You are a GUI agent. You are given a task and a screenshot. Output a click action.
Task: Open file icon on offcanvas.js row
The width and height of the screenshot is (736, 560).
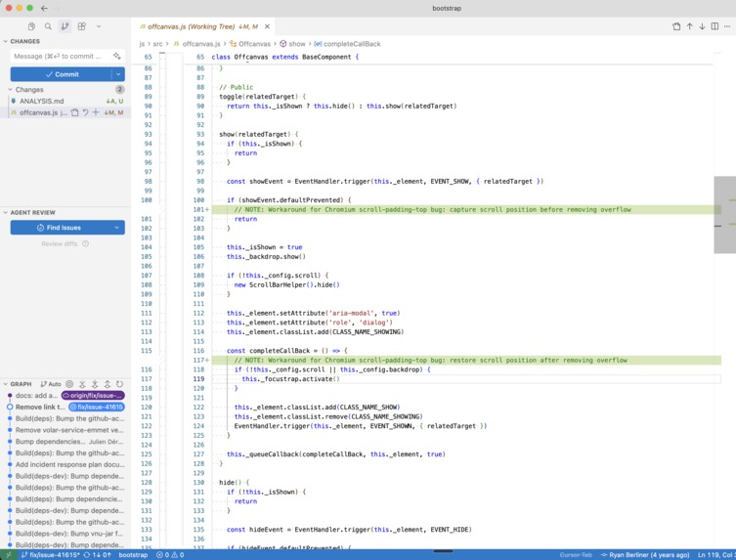(74, 112)
